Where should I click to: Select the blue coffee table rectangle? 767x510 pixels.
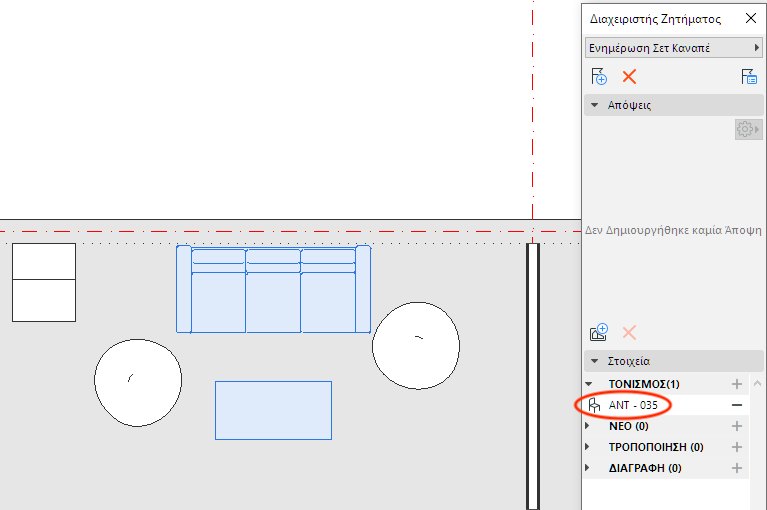(x=273, y=410)
